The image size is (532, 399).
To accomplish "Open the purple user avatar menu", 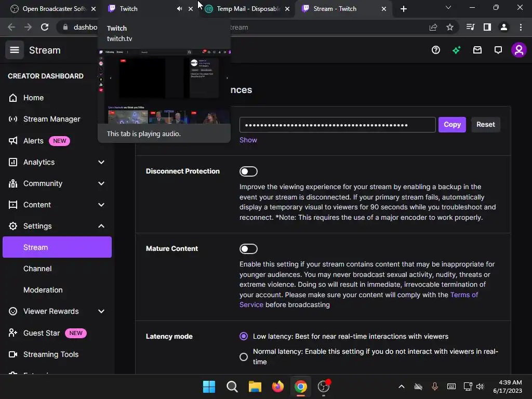I will pos(519,50).
